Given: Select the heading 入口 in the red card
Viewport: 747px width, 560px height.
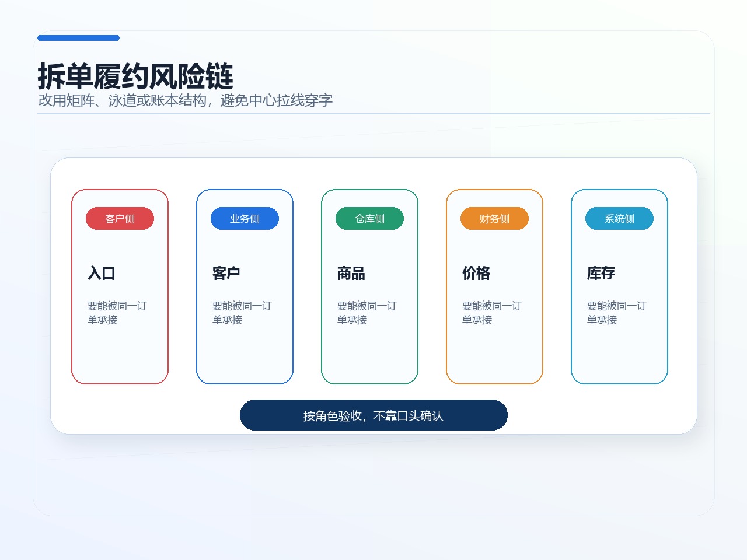Looking at the screenshot, I should (102, 273).
